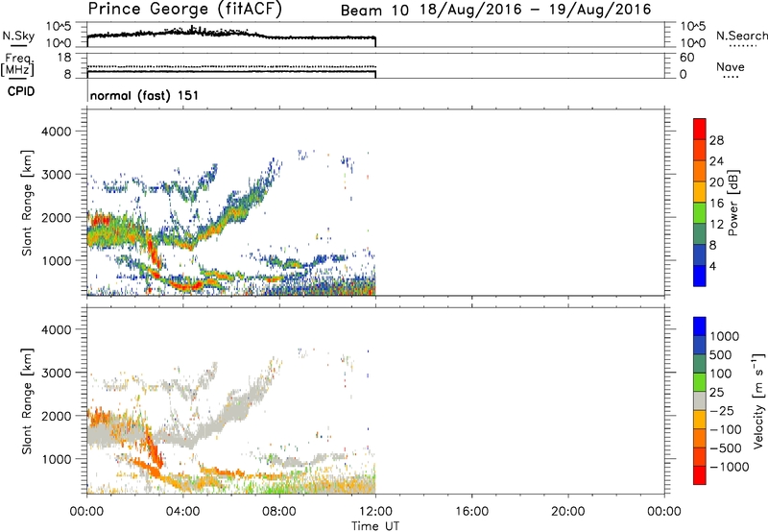This screenshot has height=532, width=768.
Task: Click the 'N.Sky' legend label
Action: pyautogui.click(x=18, y=36)
